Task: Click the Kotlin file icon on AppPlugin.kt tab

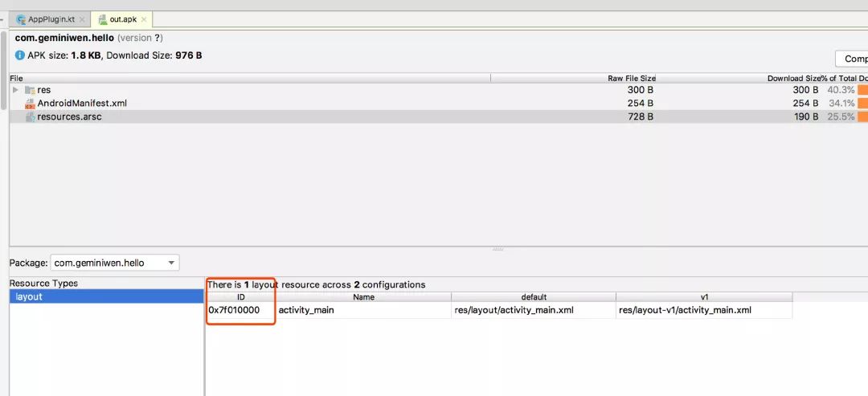Action: [21, 20]
